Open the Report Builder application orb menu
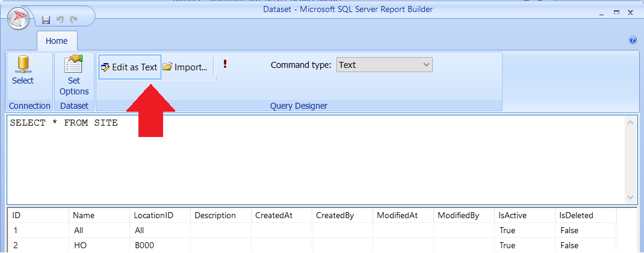Viewport: 644px width, 253px height. 19,19
